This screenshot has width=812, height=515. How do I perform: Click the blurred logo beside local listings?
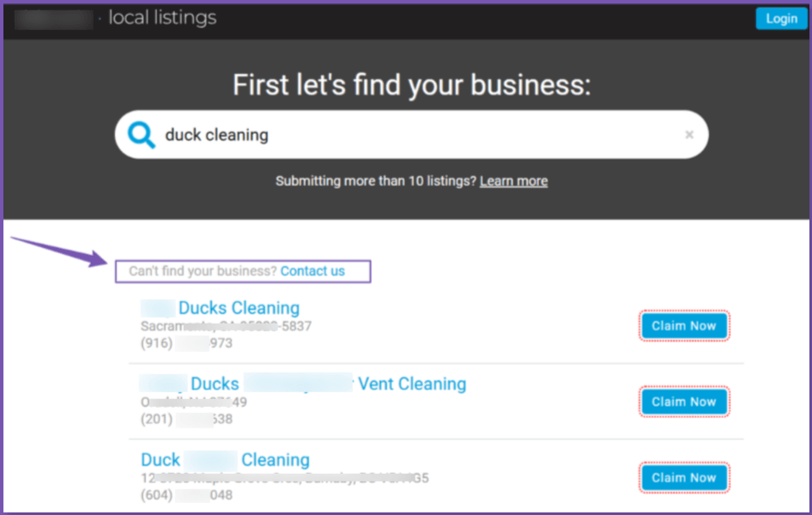[53, 18]
